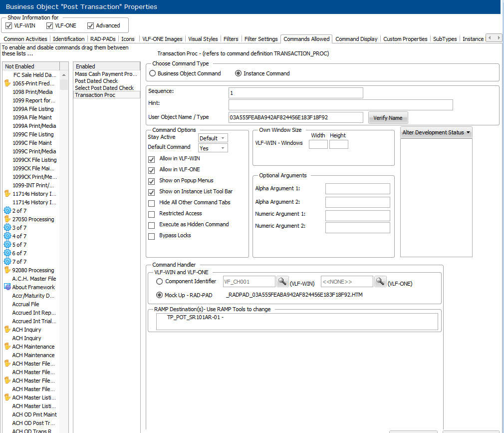Click the Sequence input field

tap(296, 93)
